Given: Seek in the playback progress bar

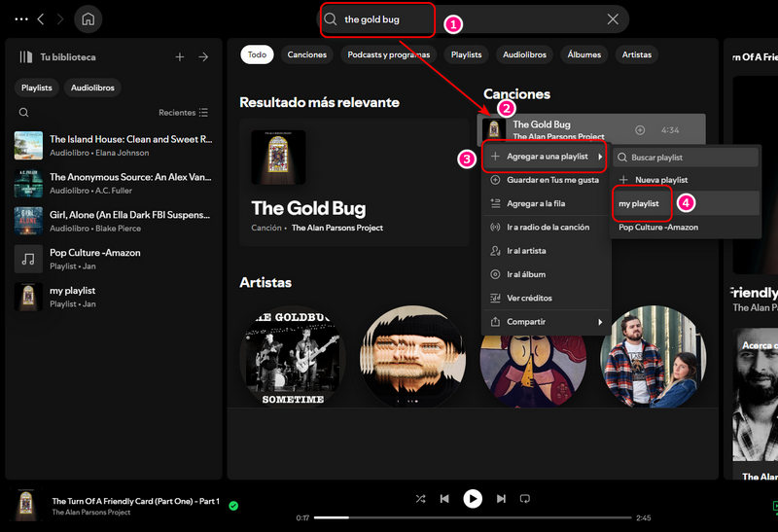Looking at the screenshot, I should pyautogui.click(x=473, y=517).
